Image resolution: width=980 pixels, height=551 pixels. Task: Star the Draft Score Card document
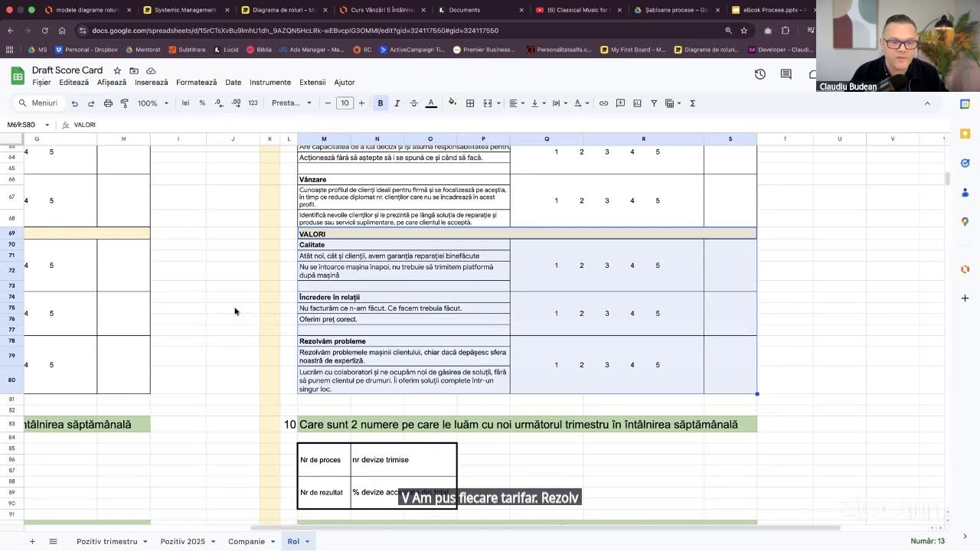(117, 70)
